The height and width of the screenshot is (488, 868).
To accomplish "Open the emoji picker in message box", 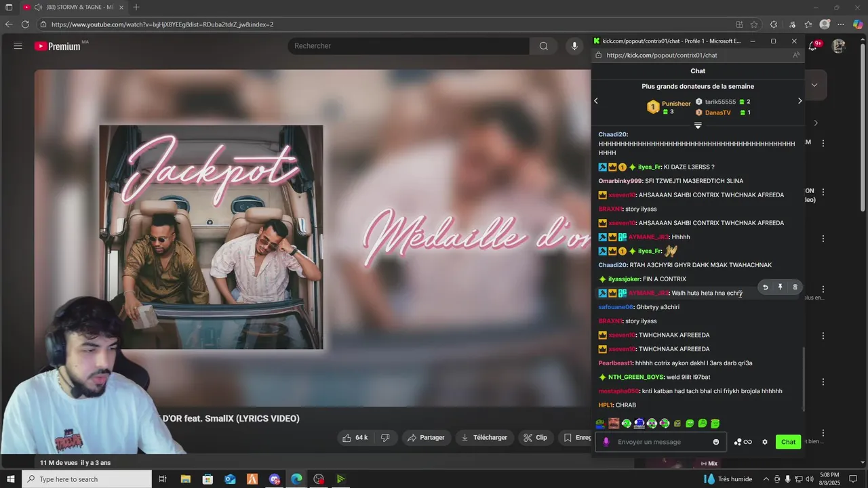I will (x=716, y=442).
